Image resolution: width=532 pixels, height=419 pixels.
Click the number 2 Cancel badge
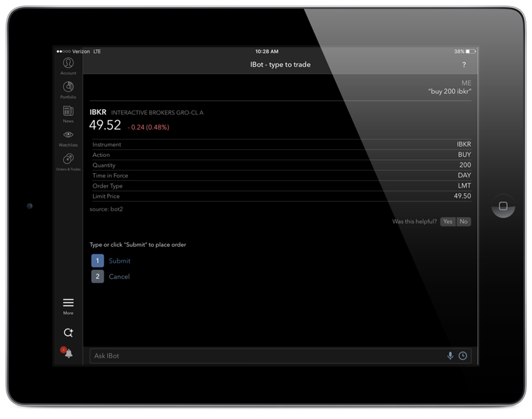[97, 276]
